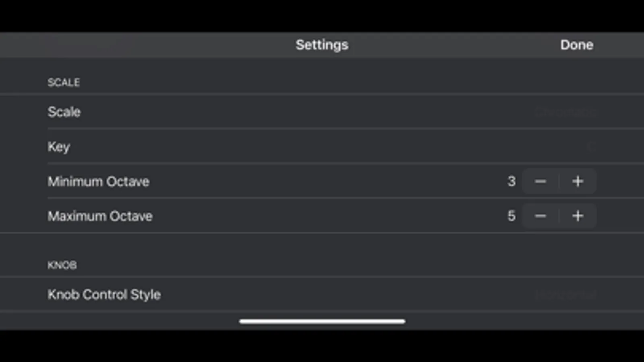The height and width of the screenshot is (362, 644).
Task: Click the Maximum Octave label
Action: pos(100,216)
